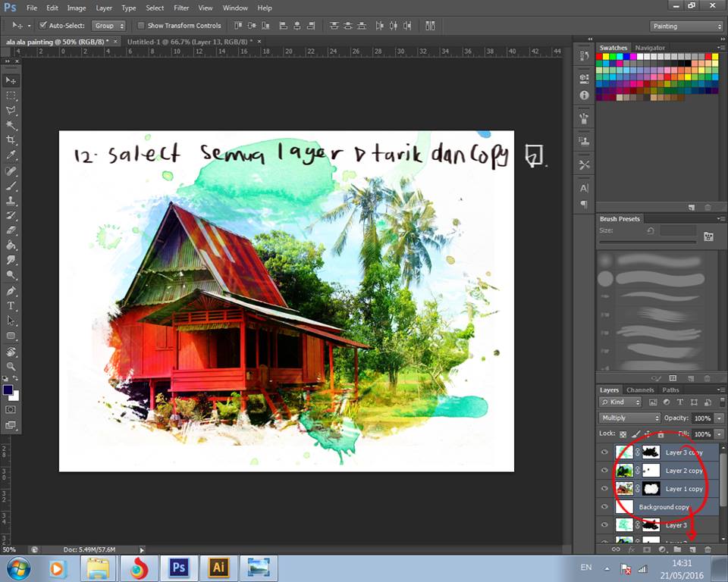Screen dimensions: 728x582
Task: Enable the Auto-Select checkbox
Action: [42, 26]
